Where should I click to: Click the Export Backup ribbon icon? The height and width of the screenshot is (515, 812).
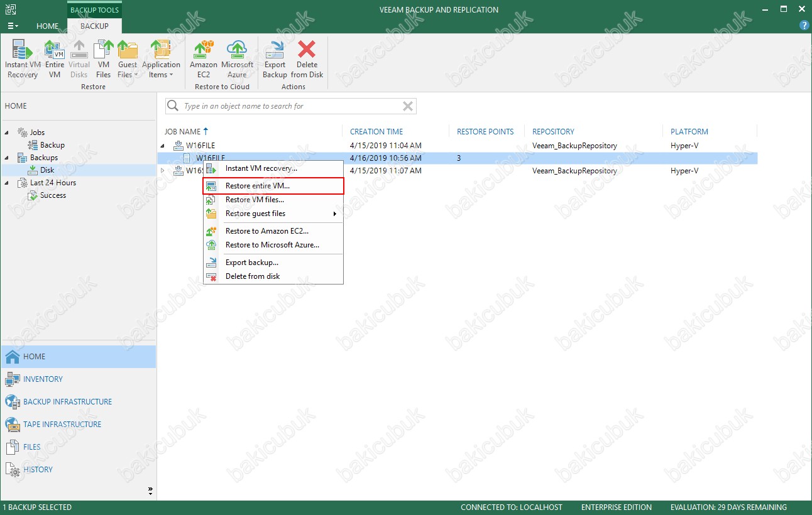point(275,59)
